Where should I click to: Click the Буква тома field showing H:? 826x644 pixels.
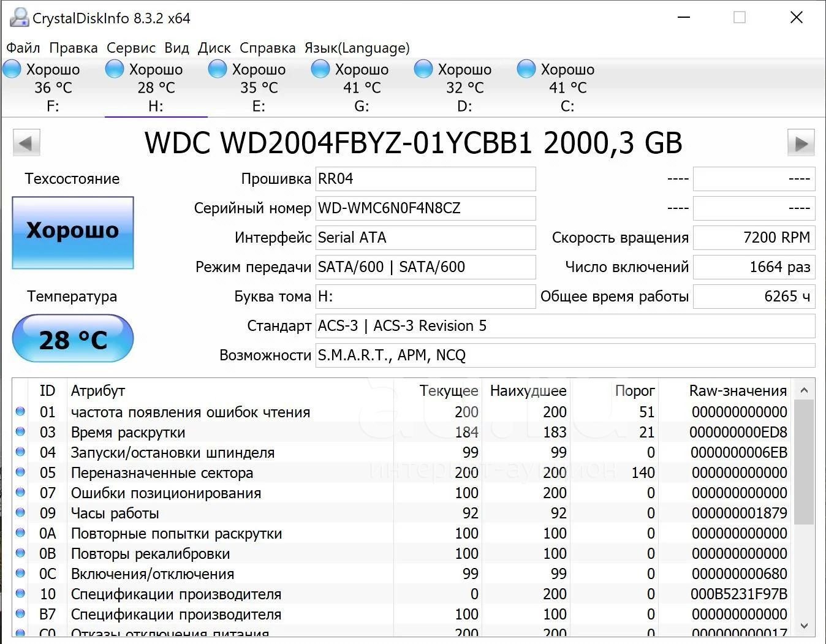click(426, 297)
